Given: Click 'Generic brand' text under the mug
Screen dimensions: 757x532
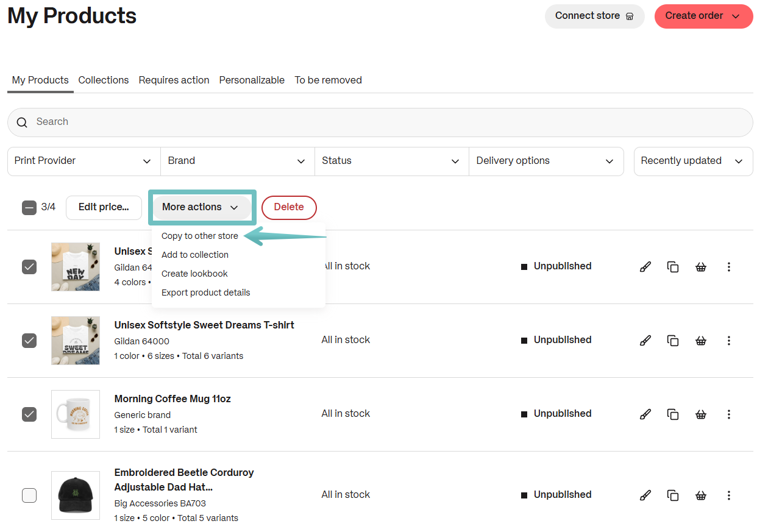Looking at the screenshot, I should 142,415.
